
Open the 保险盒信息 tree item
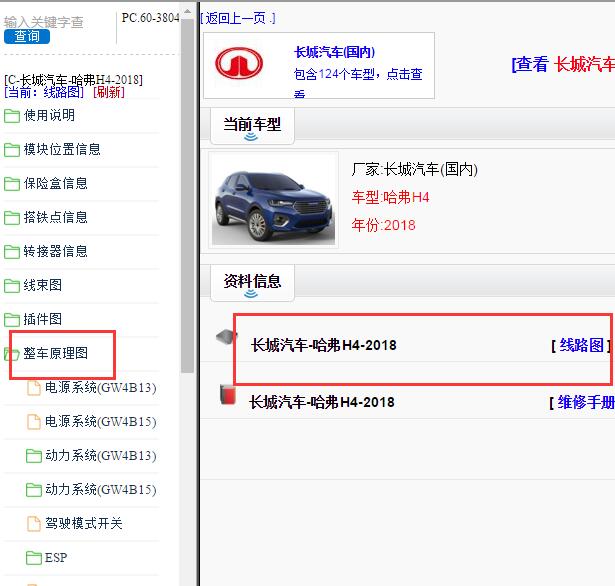(55, 183)
